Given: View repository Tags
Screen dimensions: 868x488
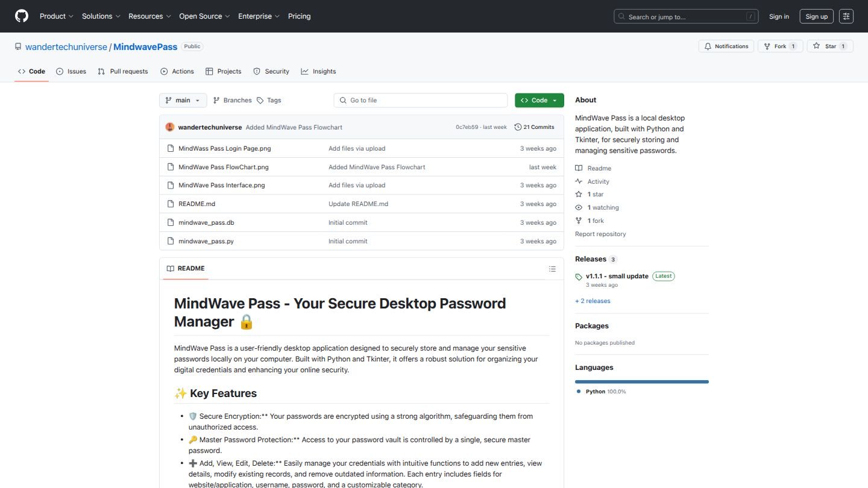Looking at the screenshot, I should 269,101.
